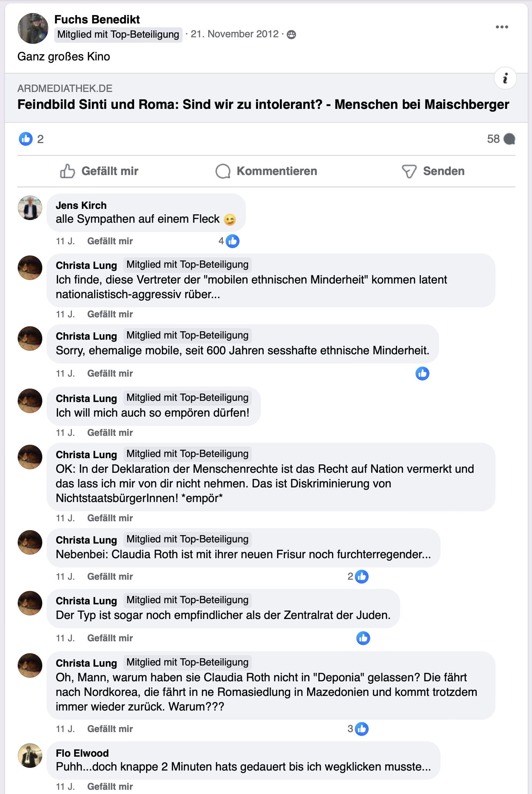View the like reaction on the 600 Jahren comment
Screen dimensions: 532x794
[422, 374]
